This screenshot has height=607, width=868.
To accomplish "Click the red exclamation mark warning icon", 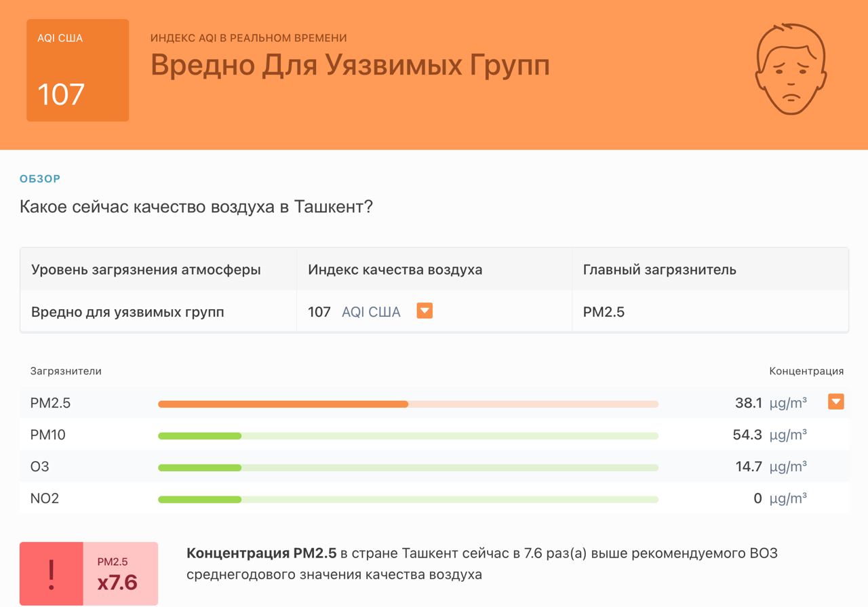I will (x=51, y=574).
